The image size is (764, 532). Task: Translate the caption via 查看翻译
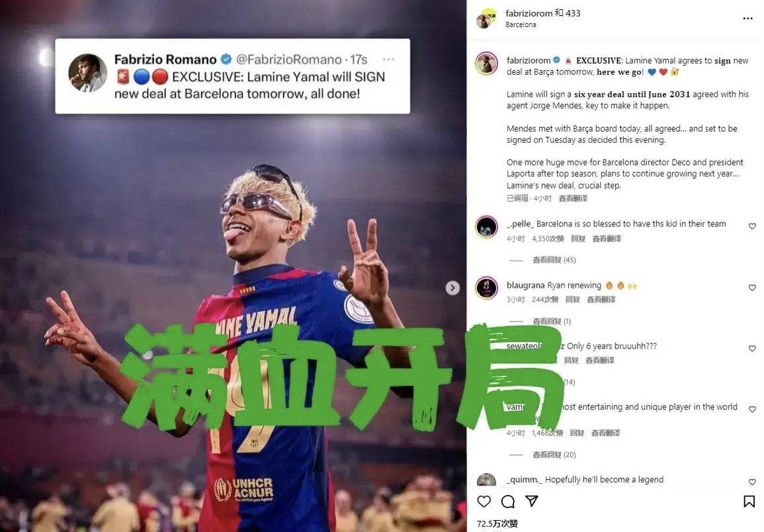click(x=573, y=199)
